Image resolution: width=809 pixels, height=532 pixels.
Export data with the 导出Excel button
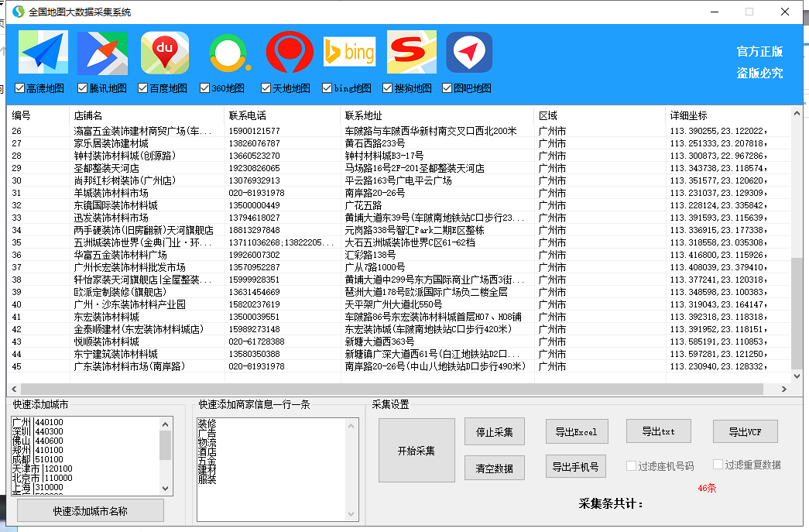pos(577,431)
